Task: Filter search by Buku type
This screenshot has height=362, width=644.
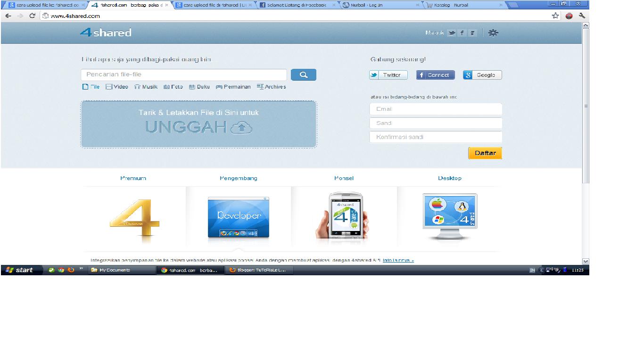Action: coord(199,87)
